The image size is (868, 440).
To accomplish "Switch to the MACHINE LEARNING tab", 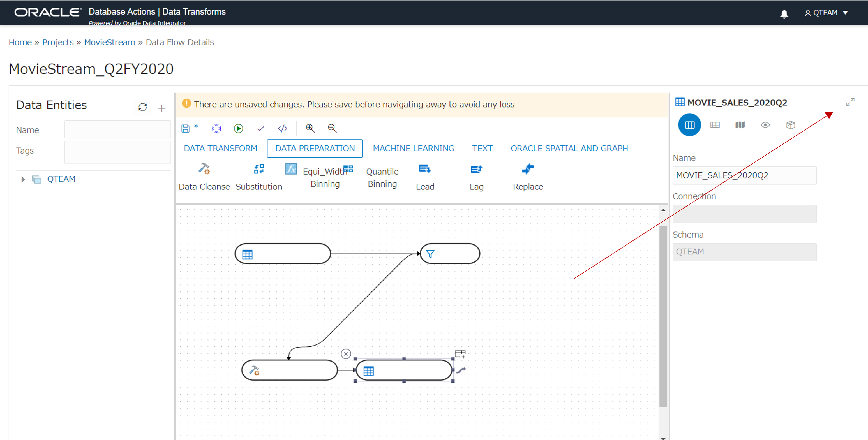I will 414,148.
